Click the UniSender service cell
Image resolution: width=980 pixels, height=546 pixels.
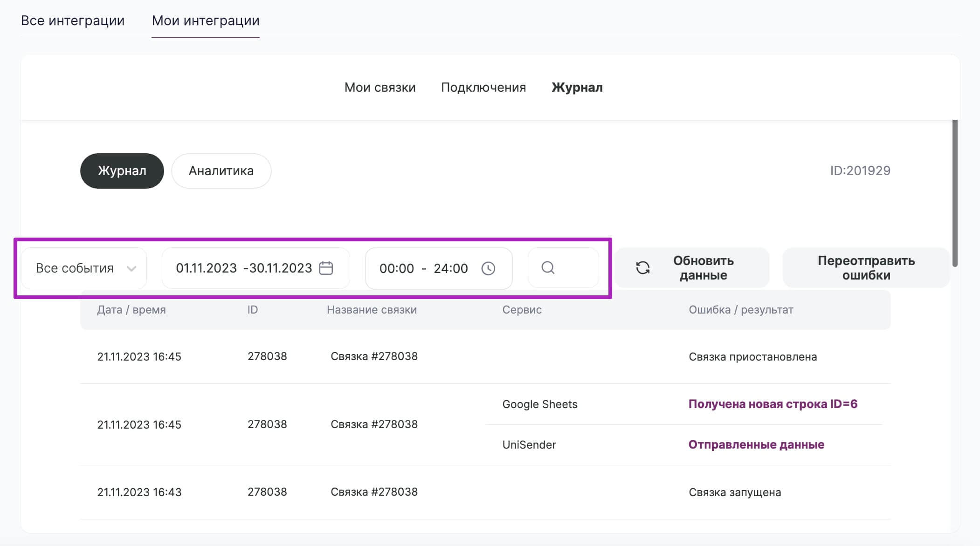(529, 445)
